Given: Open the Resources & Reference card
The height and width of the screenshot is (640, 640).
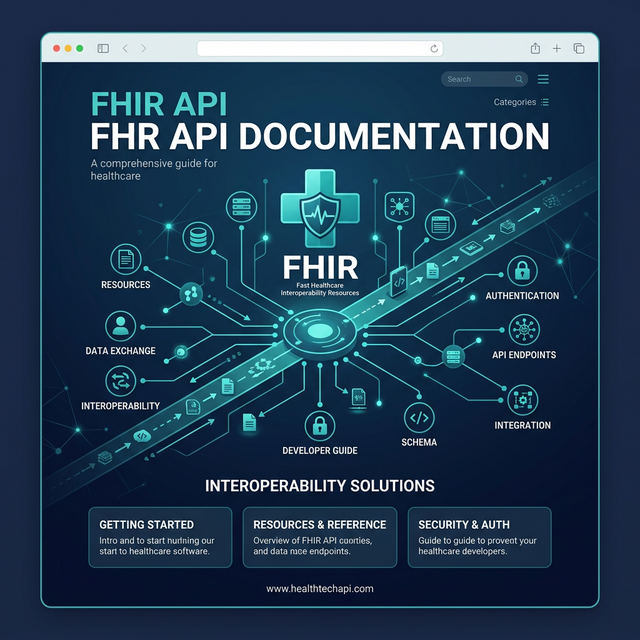Looking at the screenshot, I should tap(320, 537).
